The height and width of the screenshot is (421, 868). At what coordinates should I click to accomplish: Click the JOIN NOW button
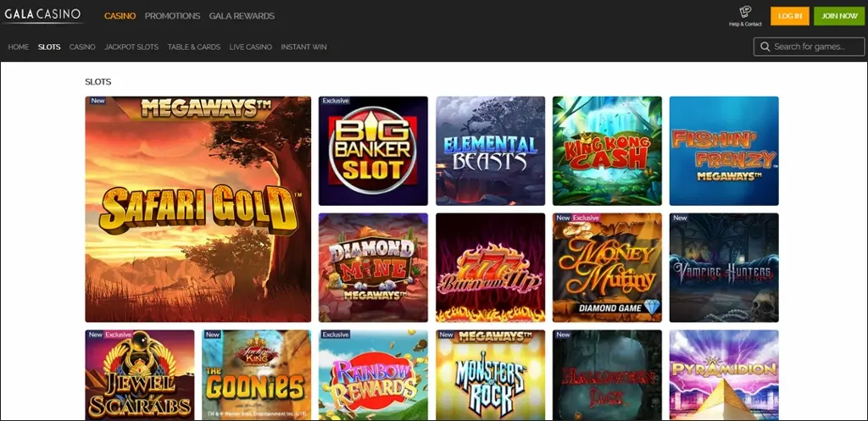(839, 16)
